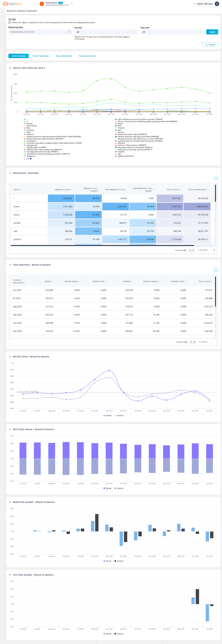This screenshot has width=222, height=644.
Task: Sort by Overview table TOTAL CLICKS header
Action: (174, 190)
